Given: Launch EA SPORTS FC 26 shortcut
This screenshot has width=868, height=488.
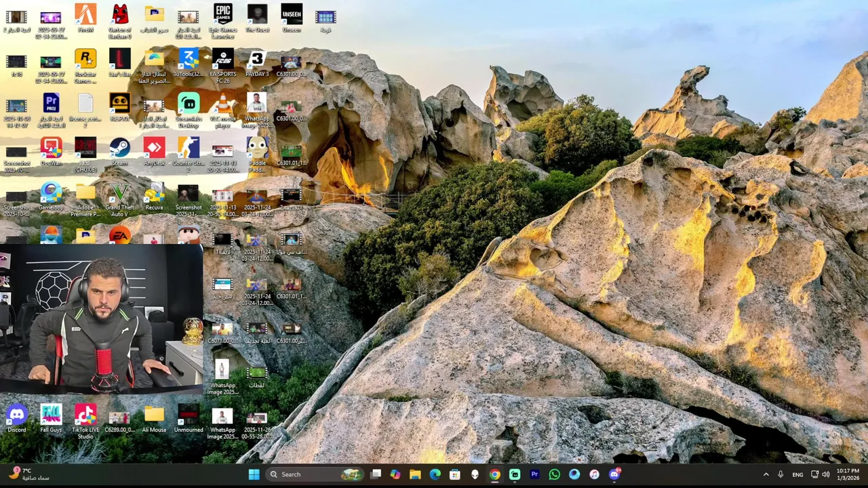Looking at the screenshot, I should [x=222, y=66].
